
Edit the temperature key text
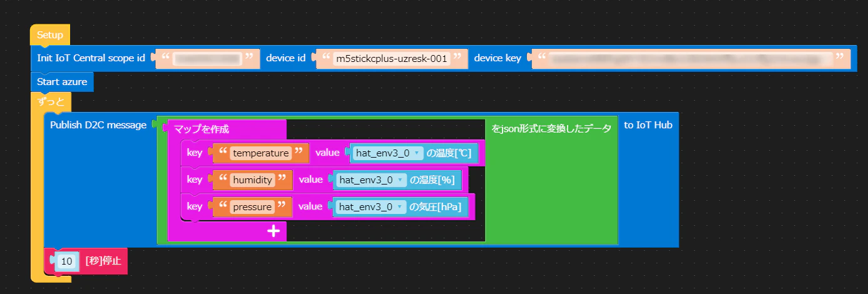click(260, 153)
